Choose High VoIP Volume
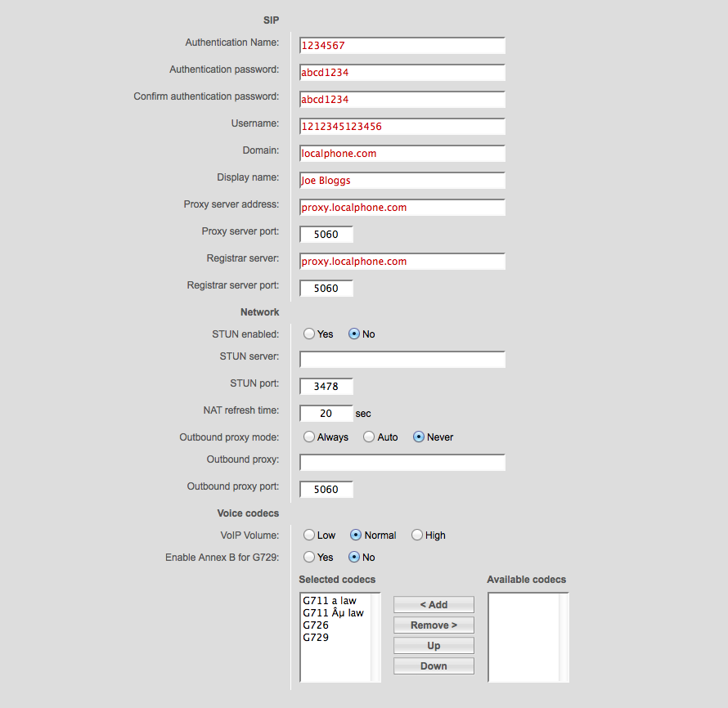This screenshot has width=728, height=708. point(416,535)
